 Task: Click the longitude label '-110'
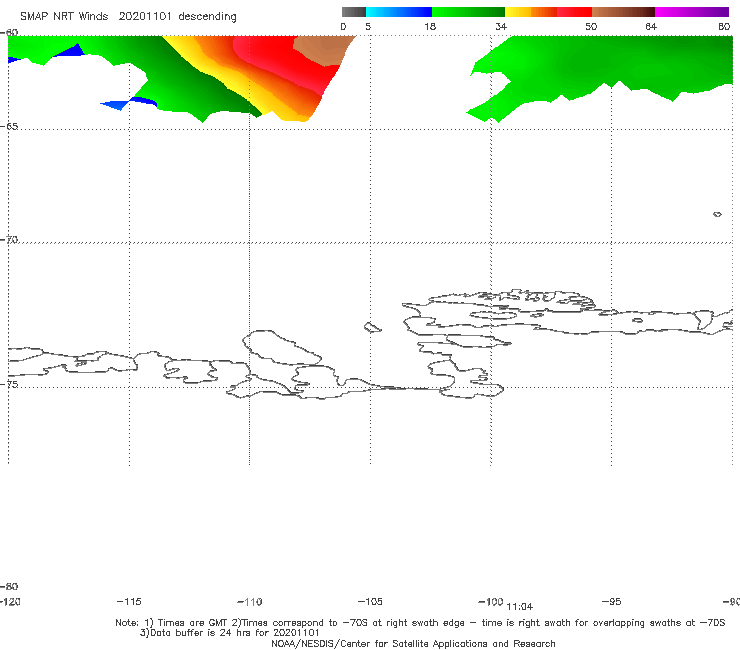(x=250, y=602)
